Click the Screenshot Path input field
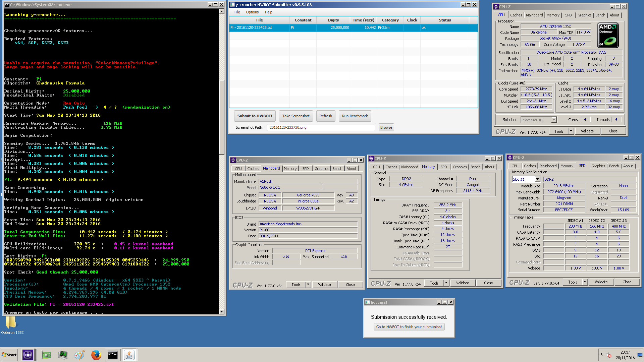644x362 pixels. [x=321, y=127]
